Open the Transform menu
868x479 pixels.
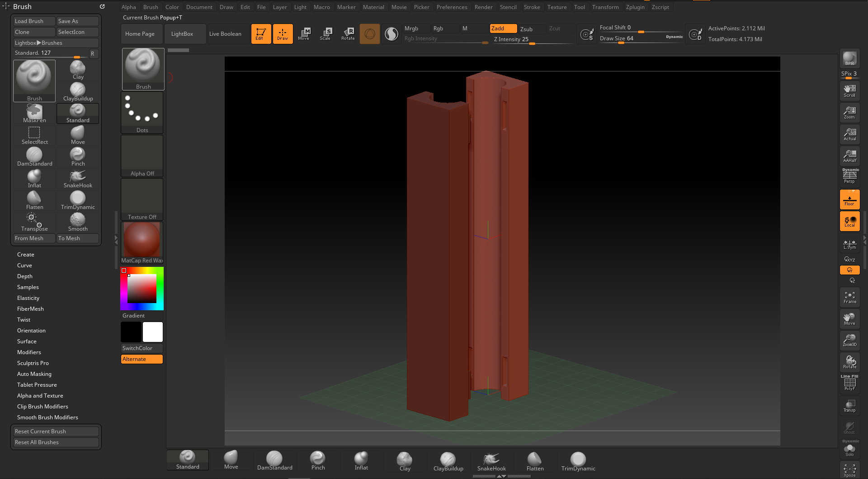click(x=605, y=7)
